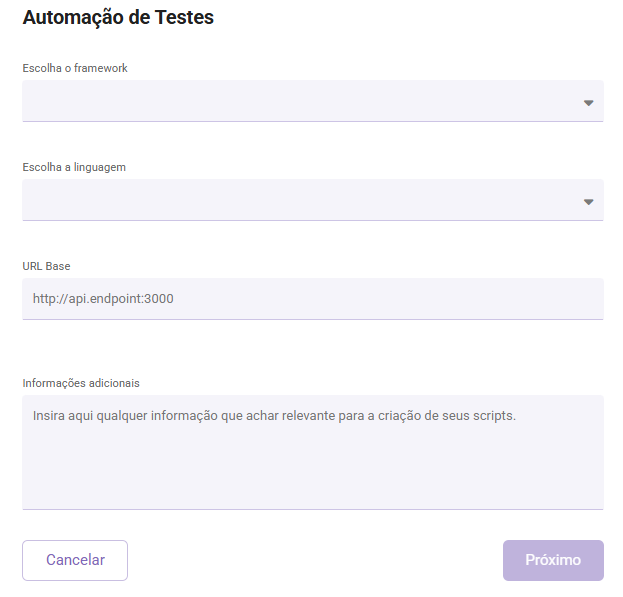This screenshot has height=597, width=623.
Task: Click the http://api.endpoint:3000 placeholder text
Action: coord(103,299)
